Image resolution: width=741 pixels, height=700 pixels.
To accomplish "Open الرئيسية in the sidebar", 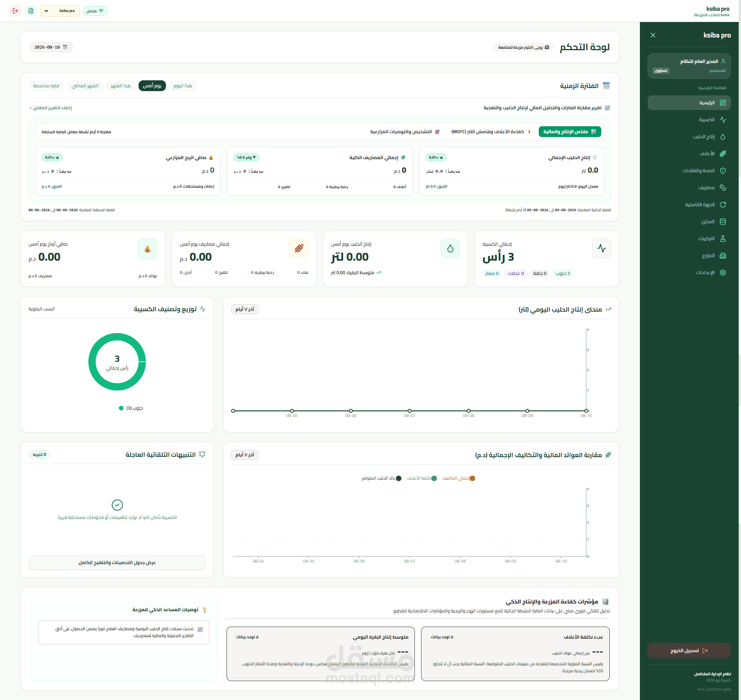I will [689, 103].
